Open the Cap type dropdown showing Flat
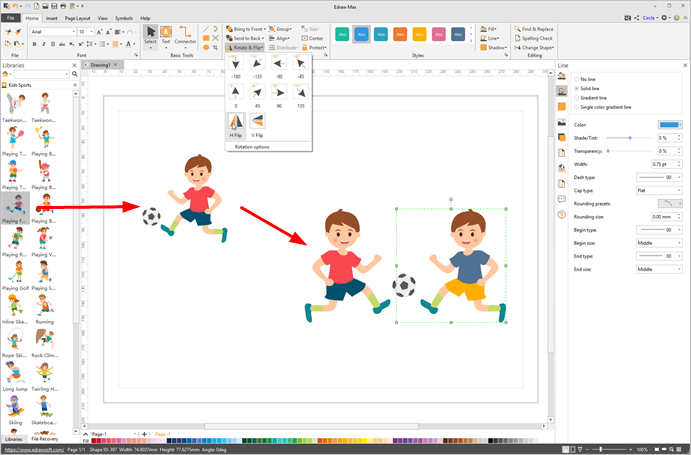This screenshot has height=455, width=691. [x=659, y=190]
